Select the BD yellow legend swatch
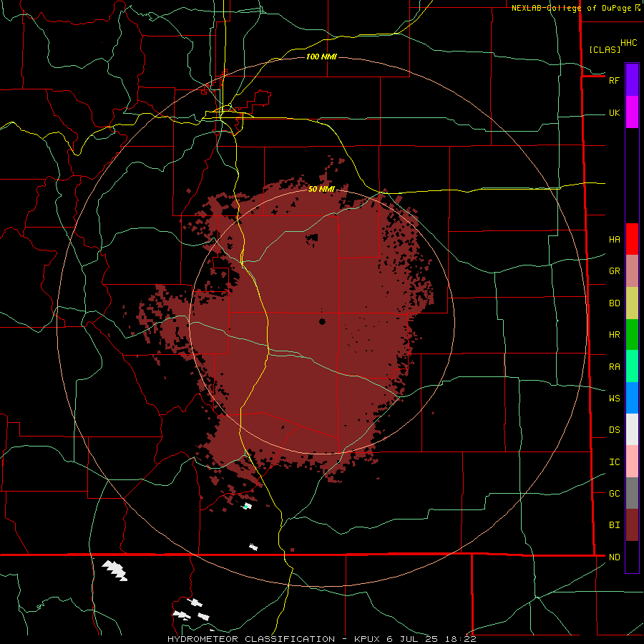 point(632,303)
